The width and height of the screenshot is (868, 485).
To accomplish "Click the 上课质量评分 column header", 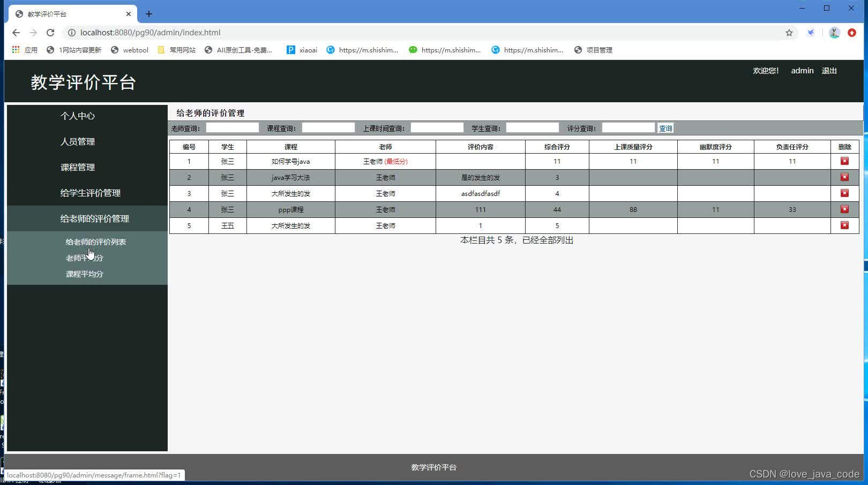I will coord(633,147).
